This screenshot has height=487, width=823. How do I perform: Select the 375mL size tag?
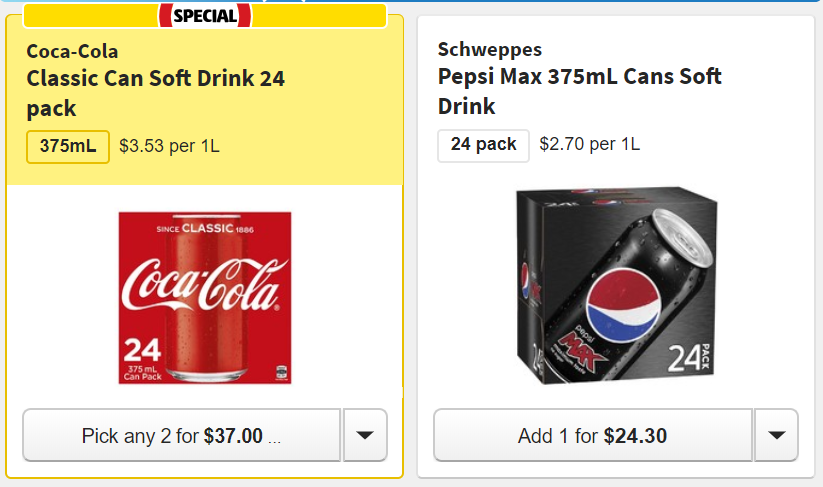pos(68,146)
